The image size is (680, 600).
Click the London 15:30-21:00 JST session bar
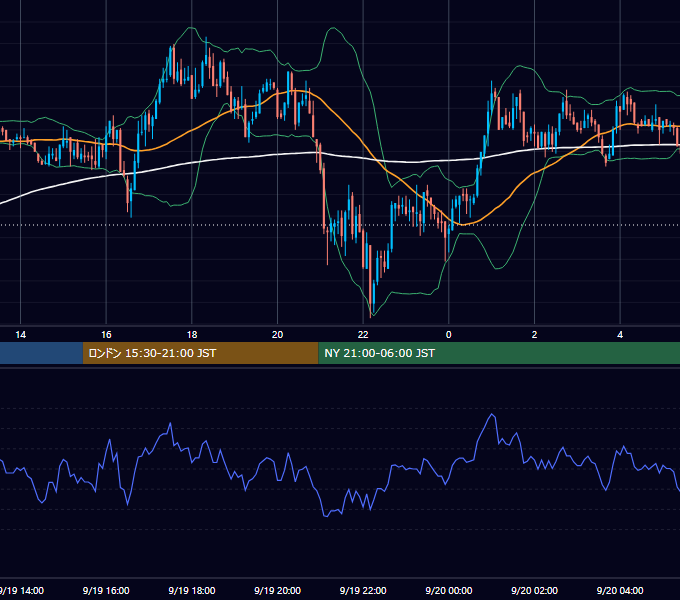200,353
